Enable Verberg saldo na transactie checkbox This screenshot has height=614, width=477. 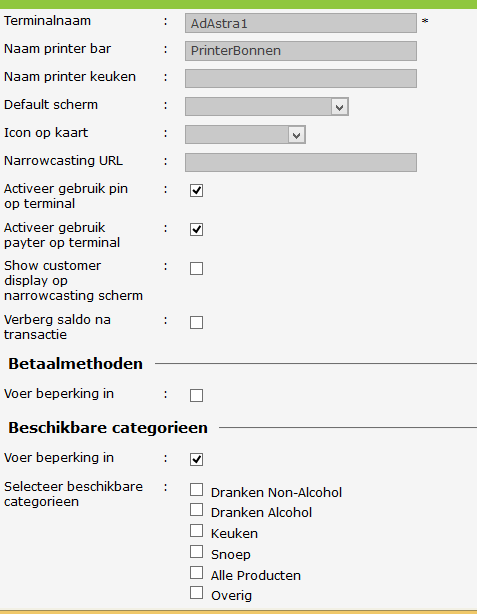(x=196, y=323)
